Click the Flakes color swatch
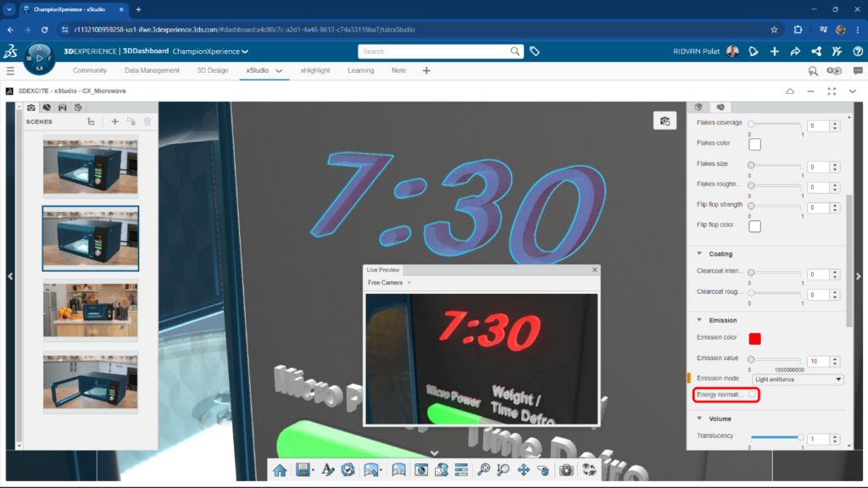 pos(754,144)
